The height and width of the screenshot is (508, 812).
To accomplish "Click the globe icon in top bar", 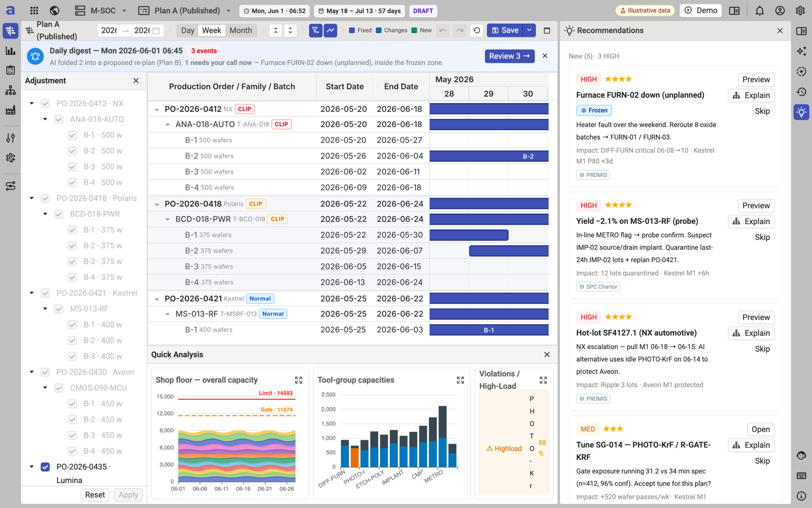I will pyautogui.click(x=54, y=11).
